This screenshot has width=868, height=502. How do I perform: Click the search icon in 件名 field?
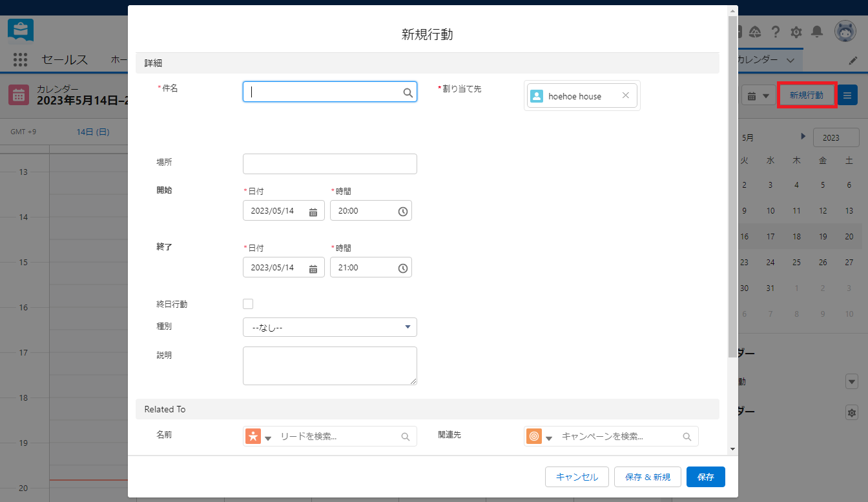(408, 92)
